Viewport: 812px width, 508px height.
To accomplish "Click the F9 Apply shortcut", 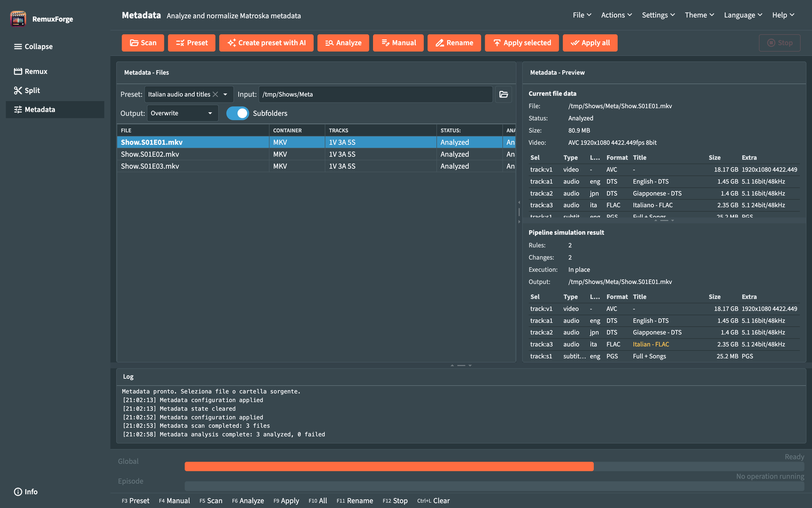I will (x=286, y=501).
